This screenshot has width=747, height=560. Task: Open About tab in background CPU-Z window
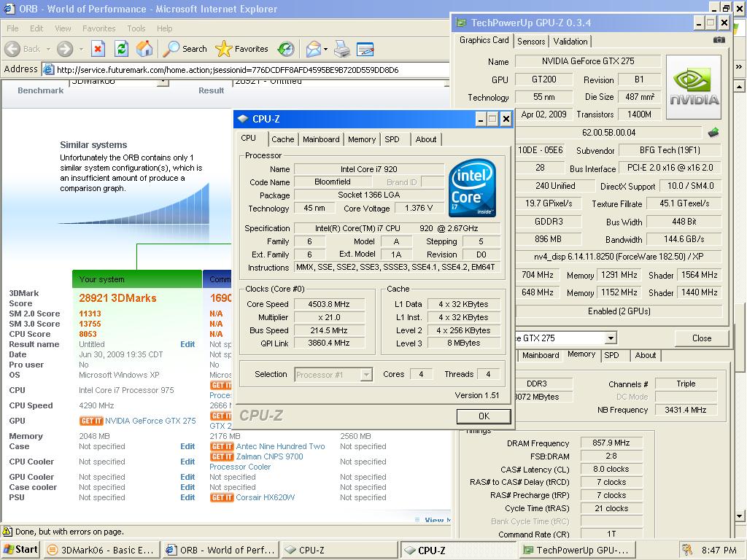pyautogui.click(x=645, y=355)
